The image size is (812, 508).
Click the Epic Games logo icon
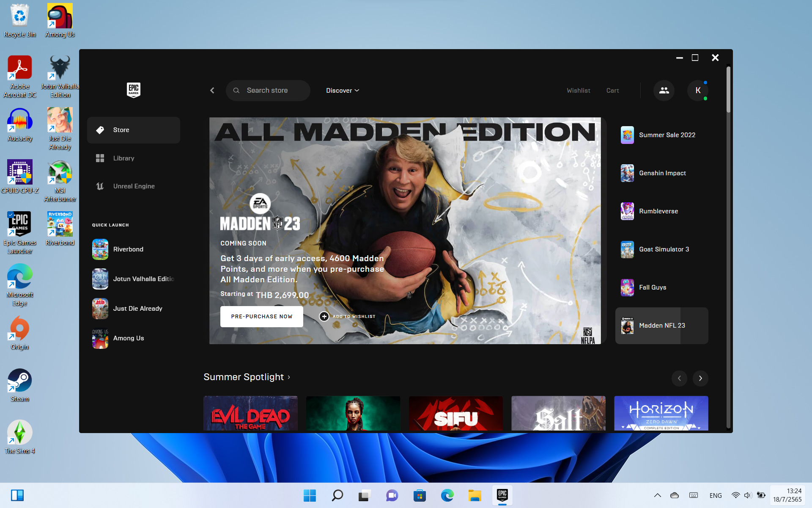coord(133,90)
